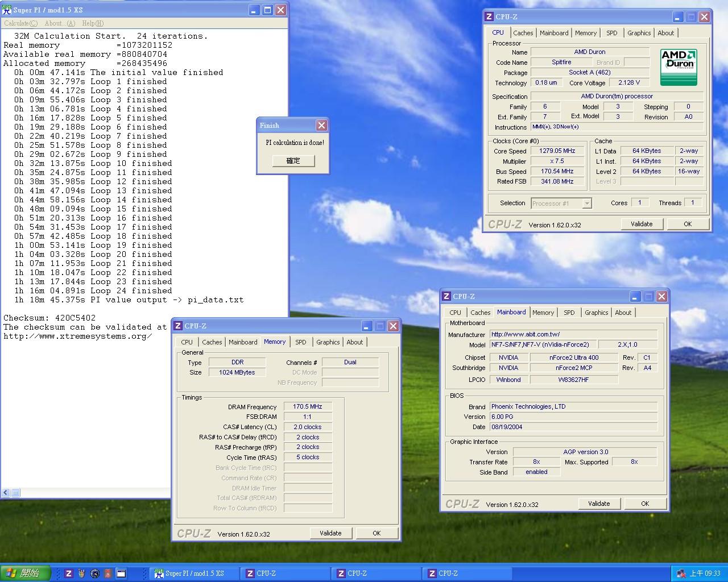Click the Mainboard CPU-Z window title icon
The height and width of the screenshot is (582, 728).
coord(446,296)
